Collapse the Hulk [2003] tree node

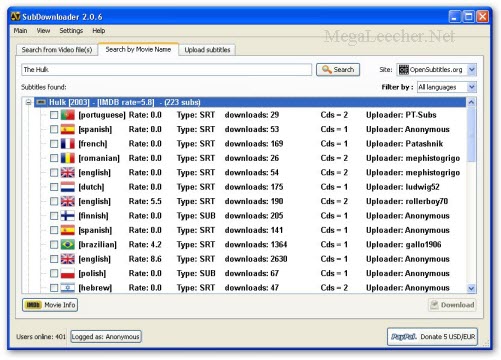tap(28, 102)
